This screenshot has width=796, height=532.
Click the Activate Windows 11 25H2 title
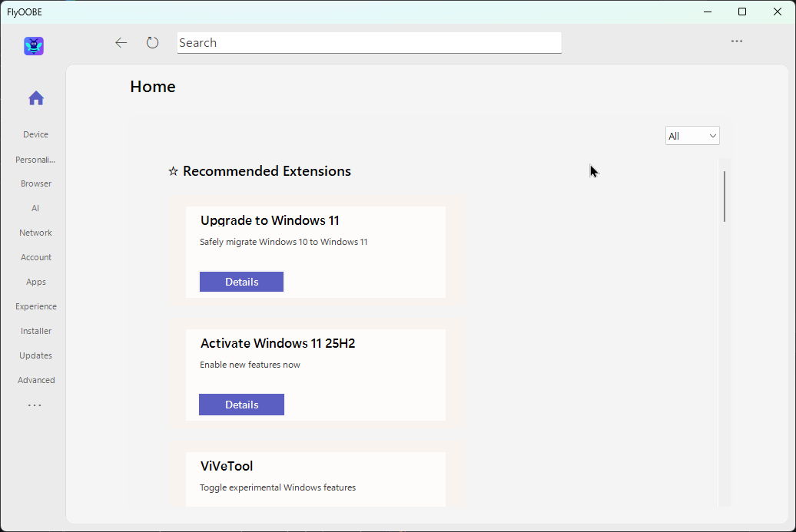[x=277, y=343]
